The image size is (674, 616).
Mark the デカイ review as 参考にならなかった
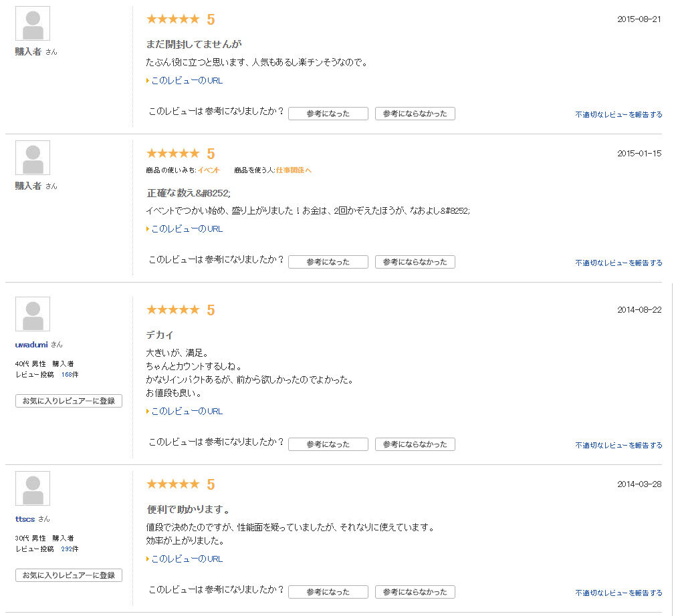[x=415, y=444]
